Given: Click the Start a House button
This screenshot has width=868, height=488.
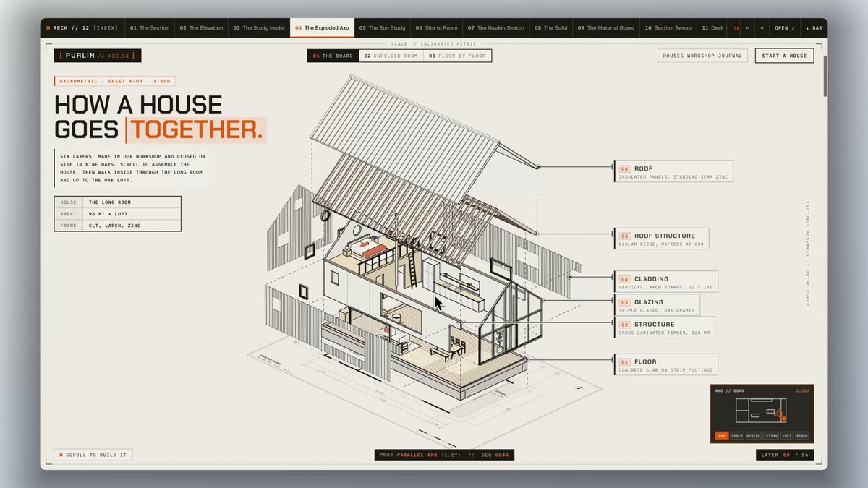Looking at the screenshot, I should coord(784,56).
